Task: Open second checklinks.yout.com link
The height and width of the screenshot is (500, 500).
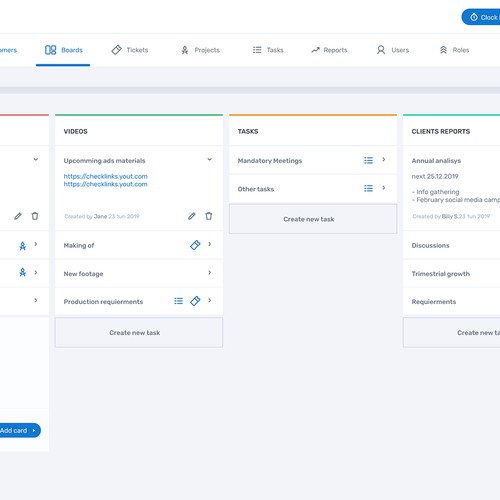Action: [x=105, y=184]
